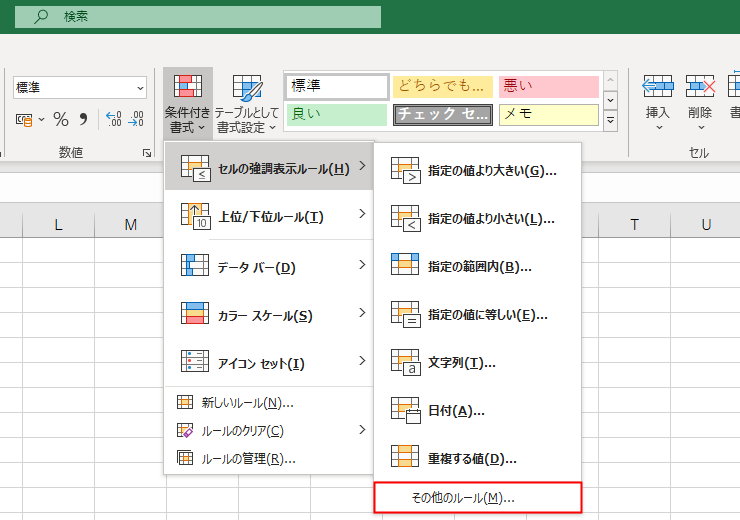Select column L header
Image resolution: width=740 pixels, height=520 pixels.
(58, 225)
